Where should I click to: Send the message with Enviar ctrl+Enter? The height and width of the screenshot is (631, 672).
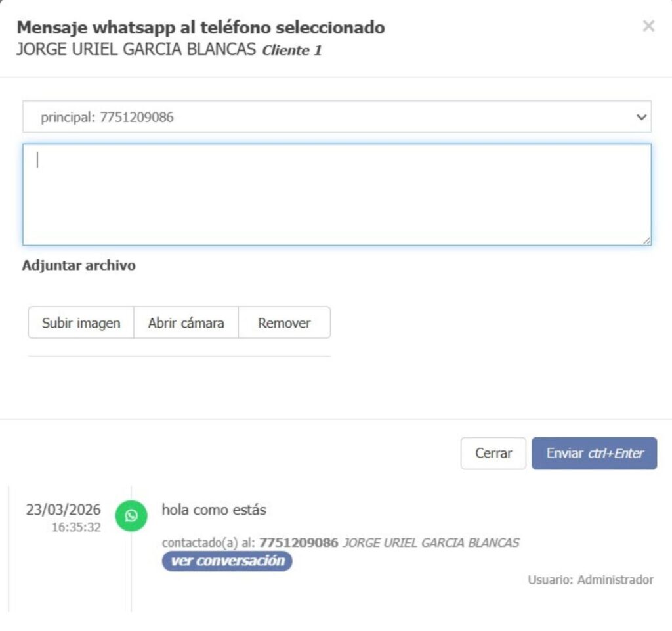pyautogui.click(x=594, y=454)
